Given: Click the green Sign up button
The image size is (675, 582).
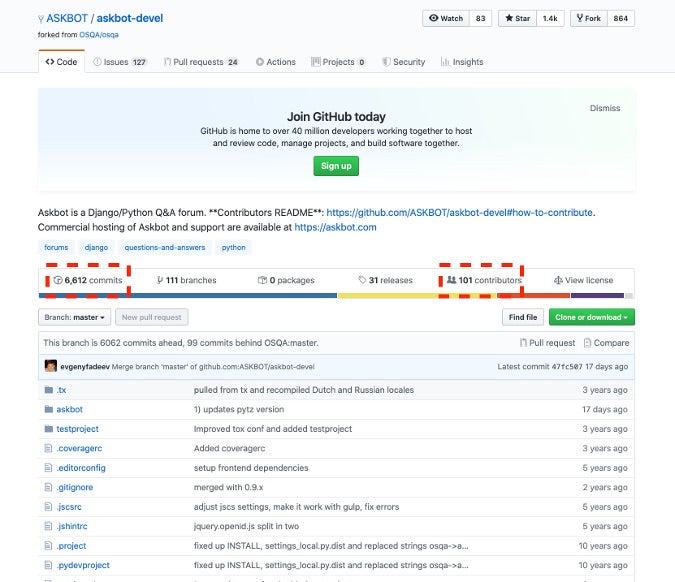Looking at the screenshot, I should point(336,166).
